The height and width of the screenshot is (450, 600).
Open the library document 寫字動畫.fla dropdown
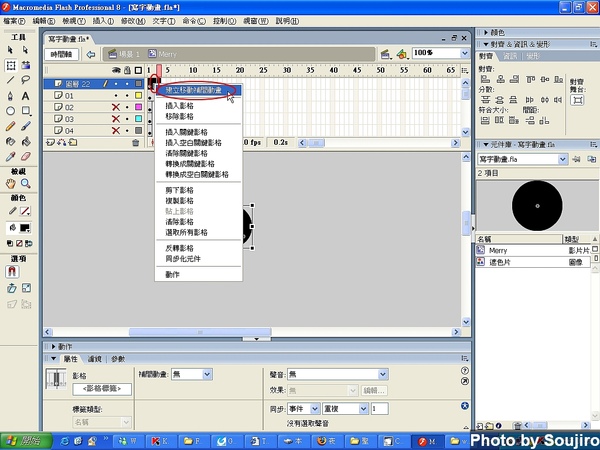click(562, 159)
